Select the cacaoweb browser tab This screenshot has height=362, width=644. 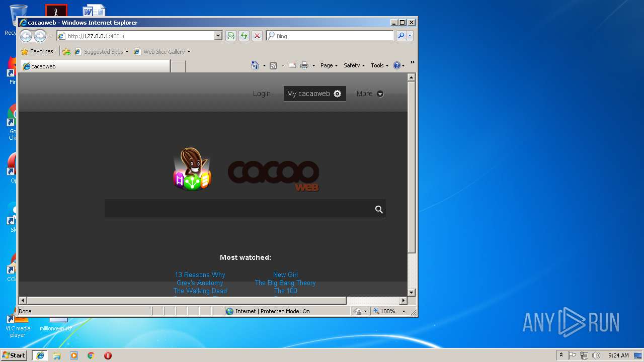pyautogui.click(x=95, y=66)
